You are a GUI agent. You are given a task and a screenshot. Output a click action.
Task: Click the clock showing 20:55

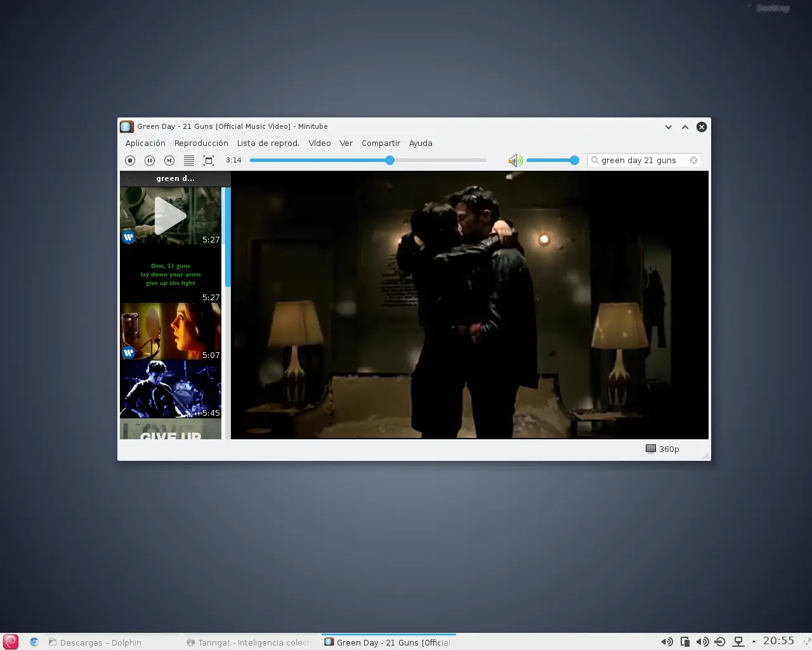coord(778,641)
